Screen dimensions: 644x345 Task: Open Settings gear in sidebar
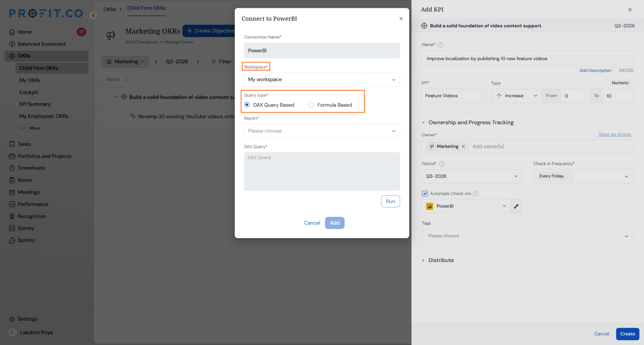[x=12, y=319]
